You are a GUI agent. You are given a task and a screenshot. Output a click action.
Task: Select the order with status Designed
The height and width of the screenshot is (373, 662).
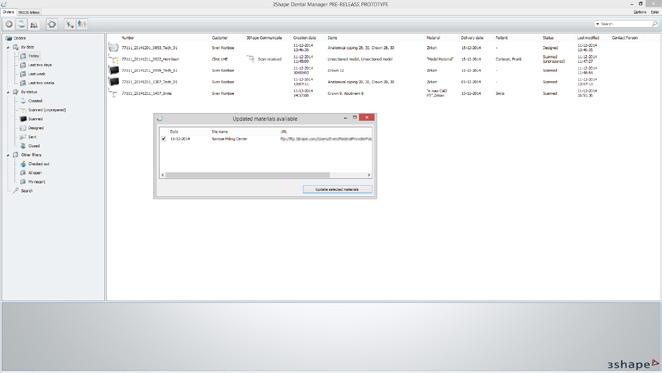pos(384,48)
